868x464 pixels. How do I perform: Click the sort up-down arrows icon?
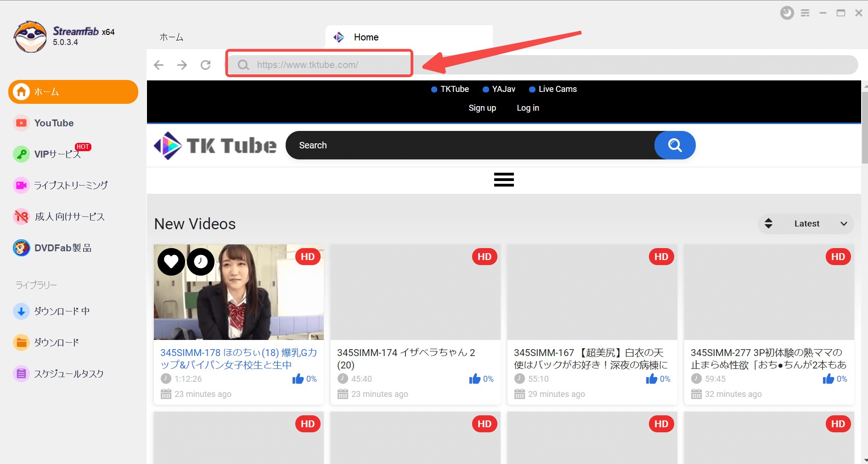coord(768,224)
